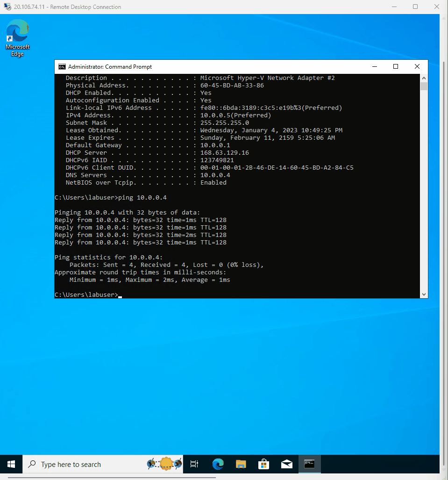Click 'Administrator: Command Prompt' window title
Screen dimensions: 448x480
click(x=110, y=67)
